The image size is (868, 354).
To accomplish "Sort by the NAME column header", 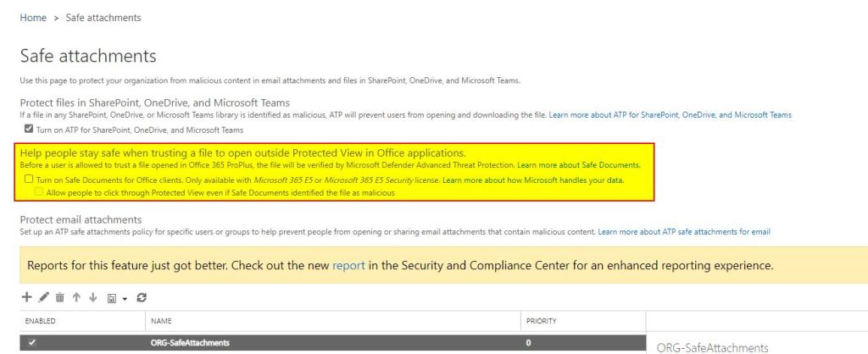I will [161, 322].
